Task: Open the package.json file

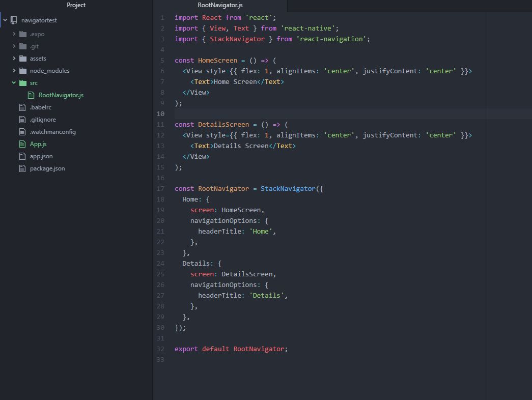Action: [47, 168]
